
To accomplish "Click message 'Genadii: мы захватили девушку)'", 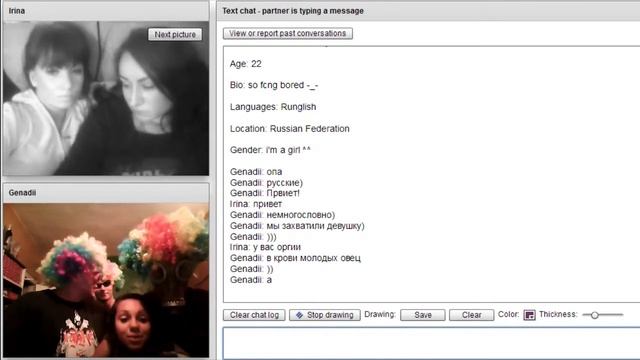I will pos(297,226).
